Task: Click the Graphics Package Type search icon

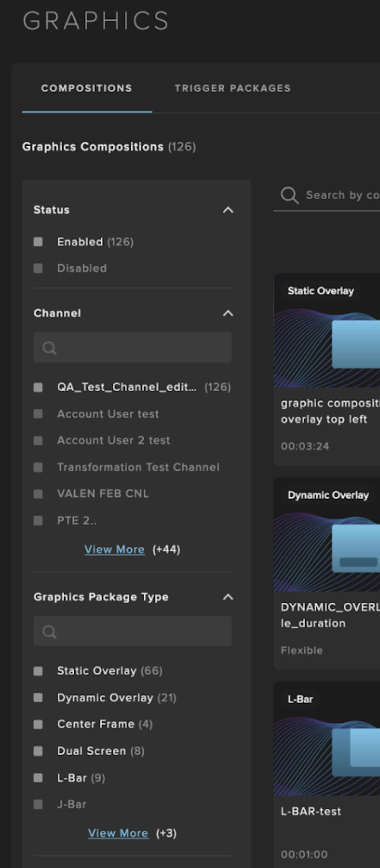Action: [x=49, y=632]
